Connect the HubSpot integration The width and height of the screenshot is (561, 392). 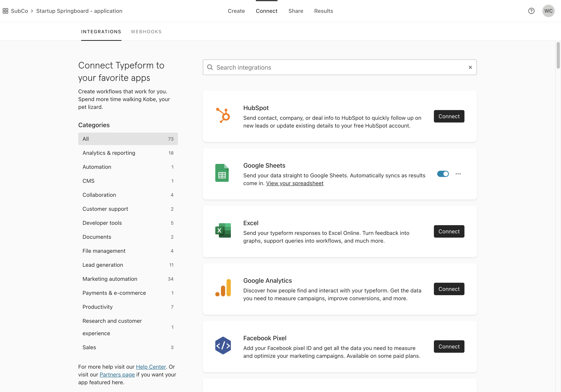[449, 116]
